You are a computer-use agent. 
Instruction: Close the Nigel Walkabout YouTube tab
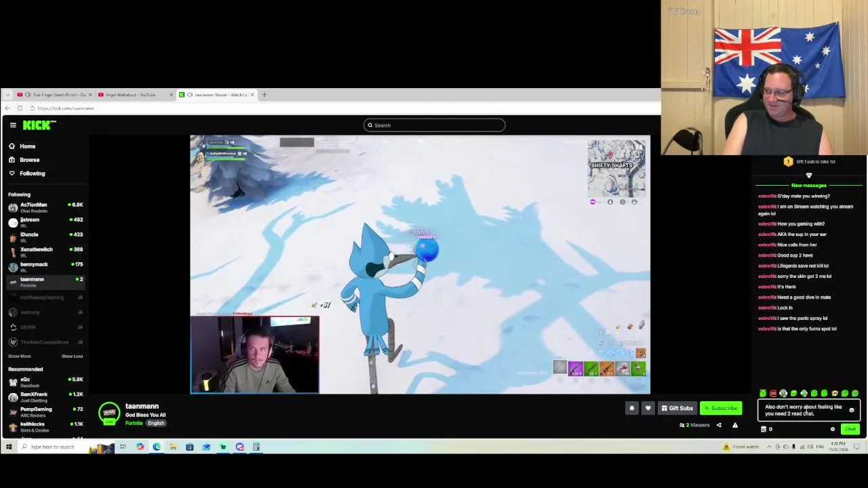click(171, 95)
